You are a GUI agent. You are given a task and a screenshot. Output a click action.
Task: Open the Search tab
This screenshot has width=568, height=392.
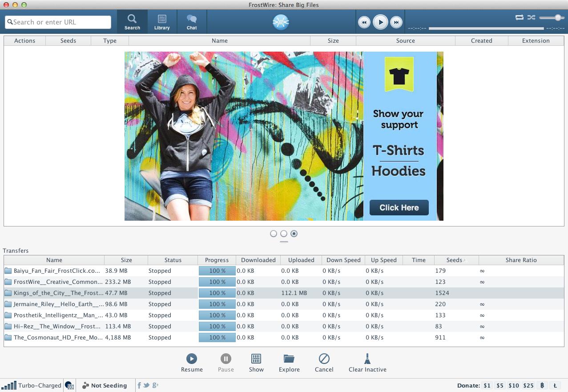point(132,22)
